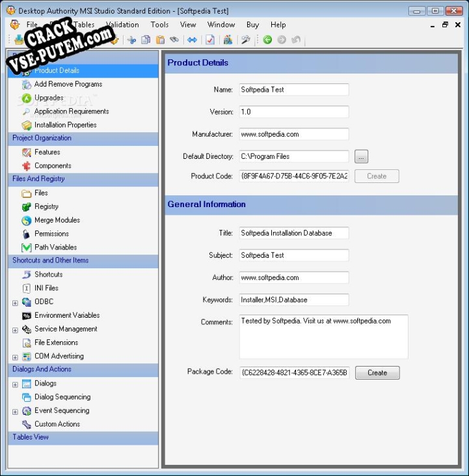
Task: Open the View menu
Action: (188, 25)
